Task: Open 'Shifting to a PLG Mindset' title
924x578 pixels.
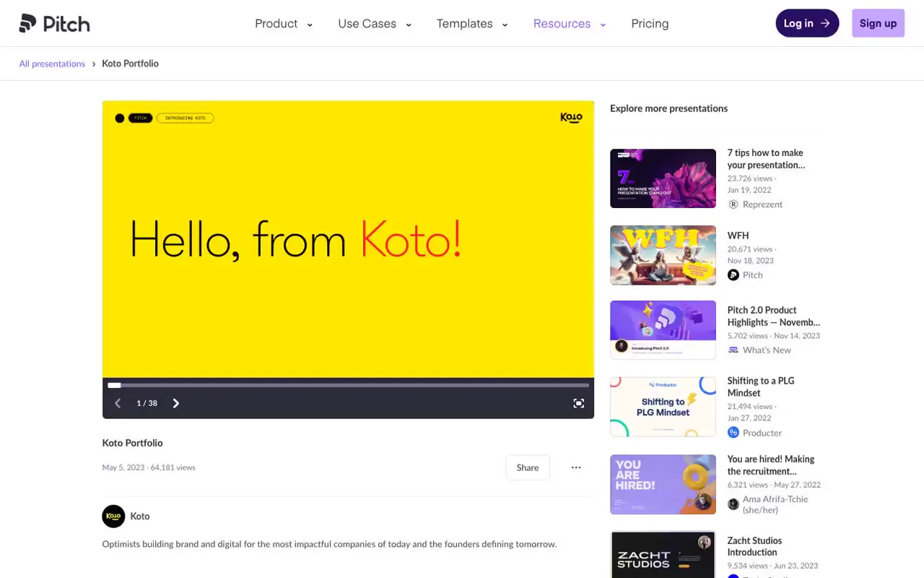Action: 761,387
